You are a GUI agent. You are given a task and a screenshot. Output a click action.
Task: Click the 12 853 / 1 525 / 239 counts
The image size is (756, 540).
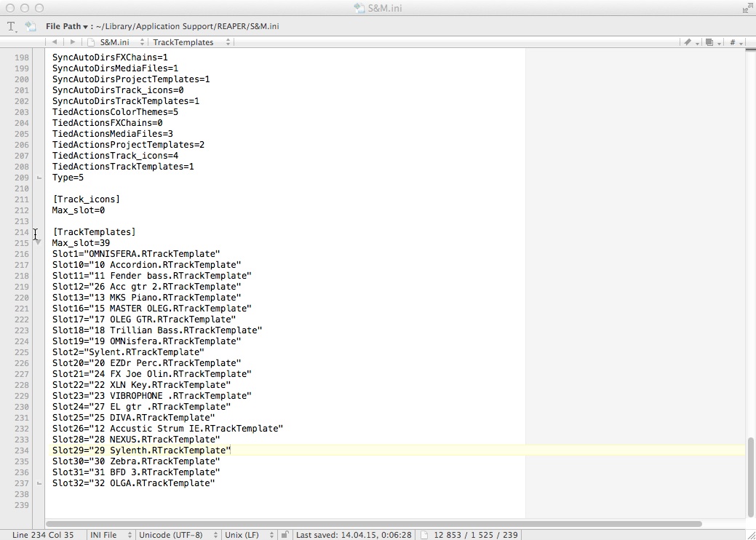[x=475, y=535]
